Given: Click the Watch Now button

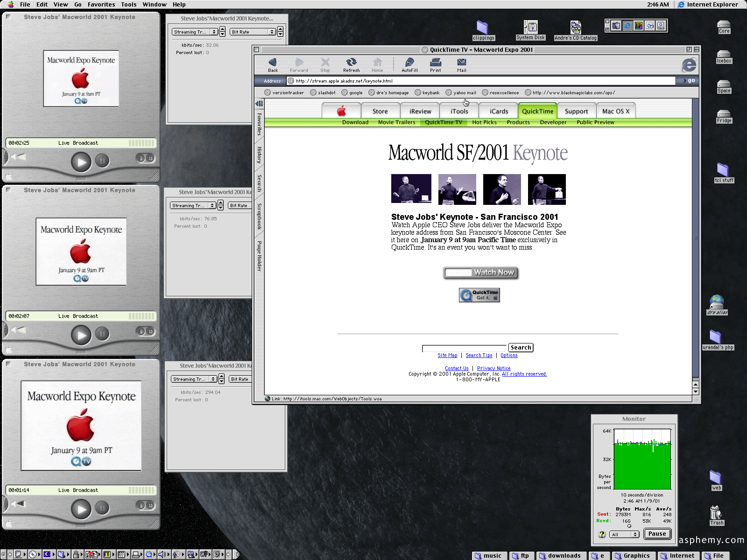Looking at the screenshot, I should [x=480, y=273].
